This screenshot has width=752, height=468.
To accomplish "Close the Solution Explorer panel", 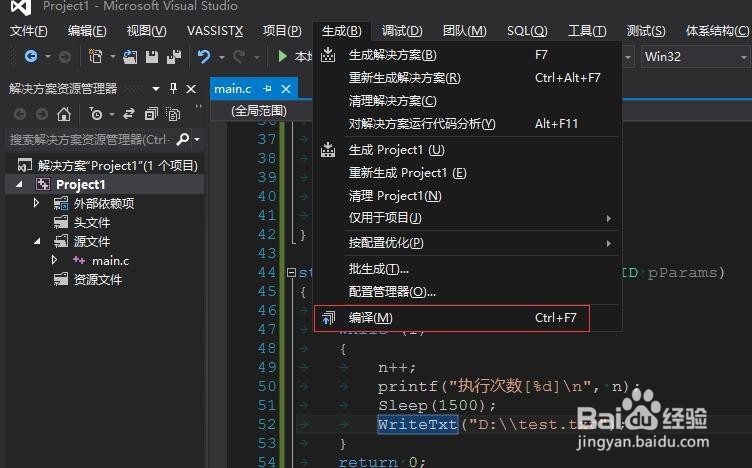I will [191, 89].
